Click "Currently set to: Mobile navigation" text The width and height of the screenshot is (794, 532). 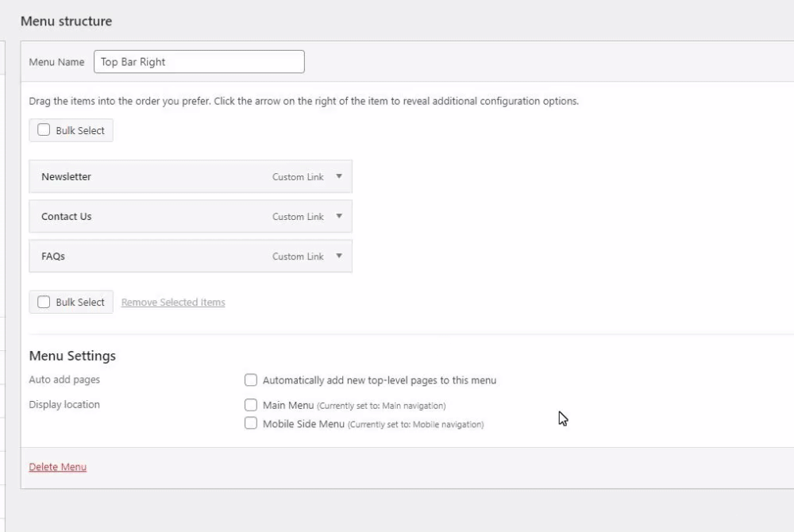pos(415,425)
